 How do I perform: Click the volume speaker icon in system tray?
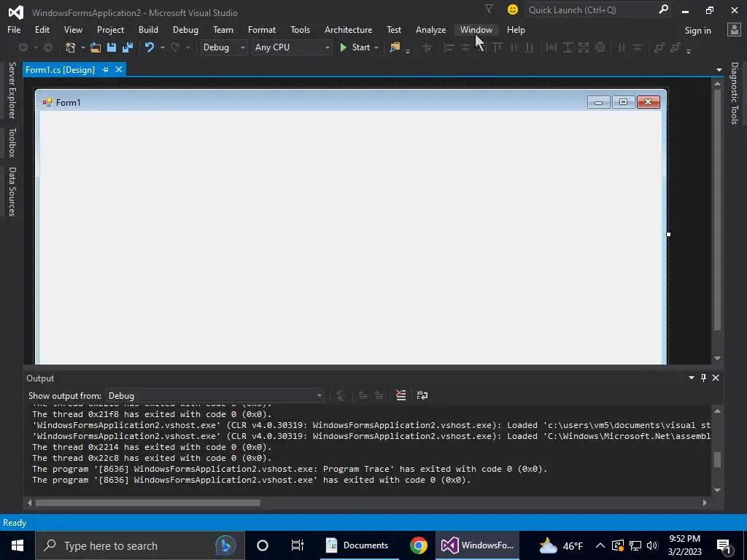[x=652, y=545]
